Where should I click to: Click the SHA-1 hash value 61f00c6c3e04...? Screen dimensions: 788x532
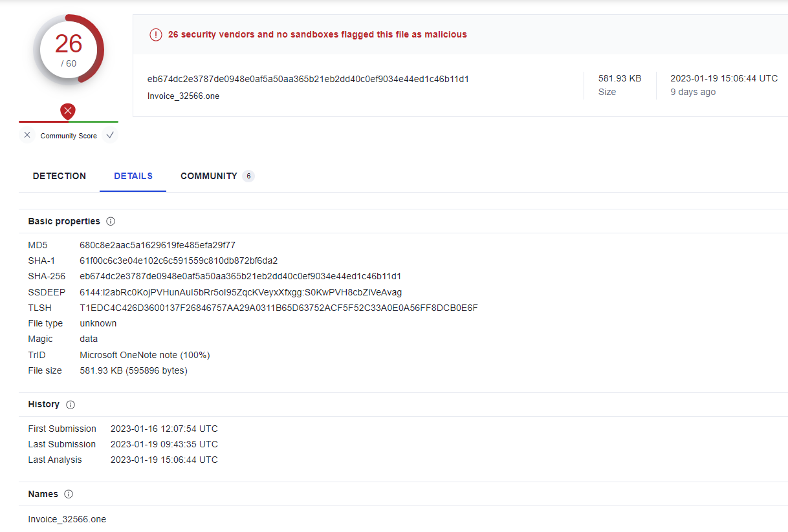pyautogui.click(x=179, y=261)
